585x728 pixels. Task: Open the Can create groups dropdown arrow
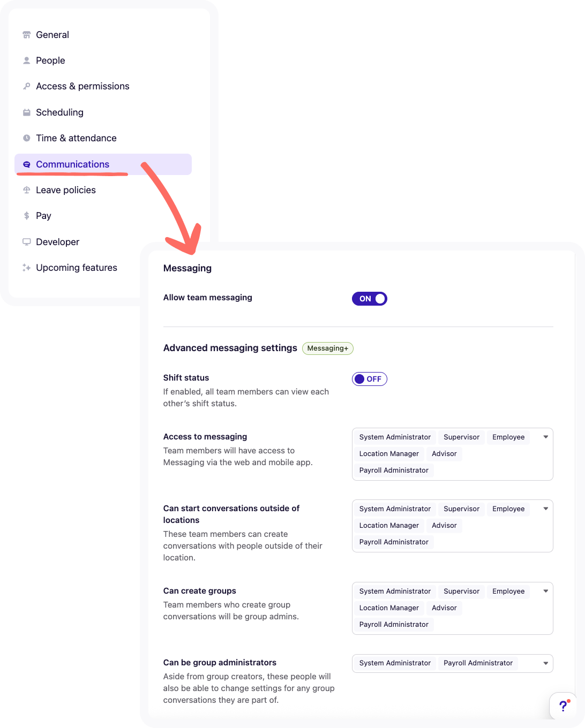pos(545,591)
